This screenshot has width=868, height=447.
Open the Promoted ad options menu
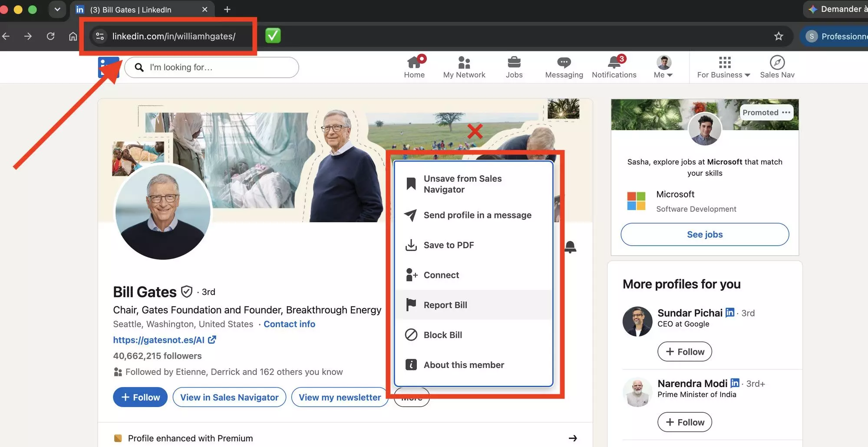(x=786, y=112)
